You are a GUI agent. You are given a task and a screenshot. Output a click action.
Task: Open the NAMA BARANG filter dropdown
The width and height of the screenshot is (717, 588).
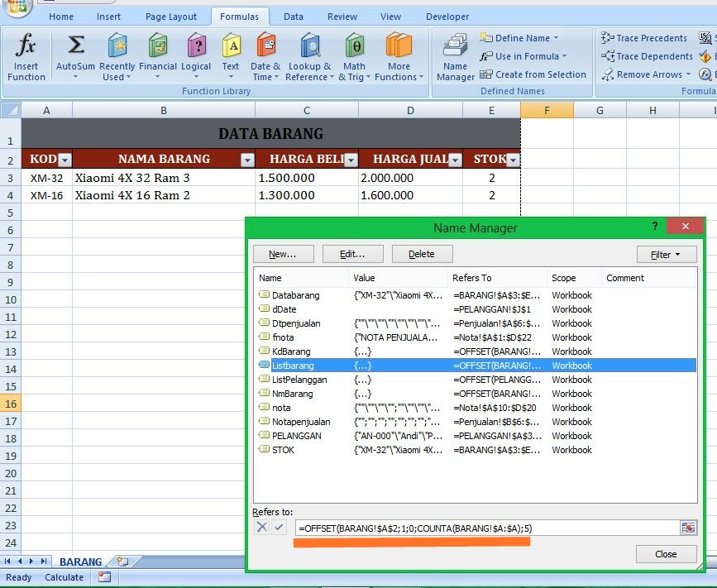247,159
